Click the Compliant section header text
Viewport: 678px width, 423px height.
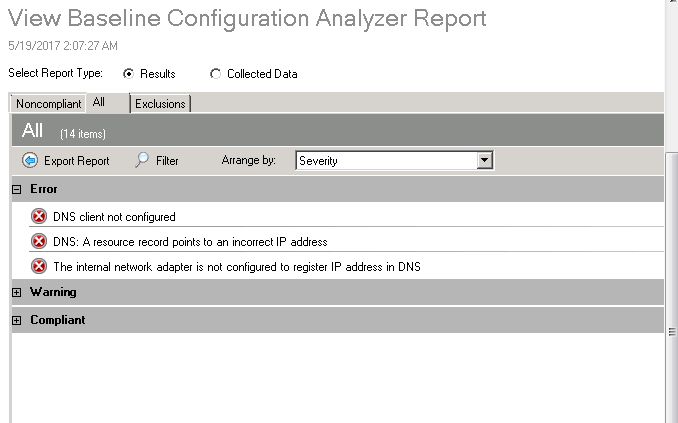pyautogui.click(x=58, y=320)
